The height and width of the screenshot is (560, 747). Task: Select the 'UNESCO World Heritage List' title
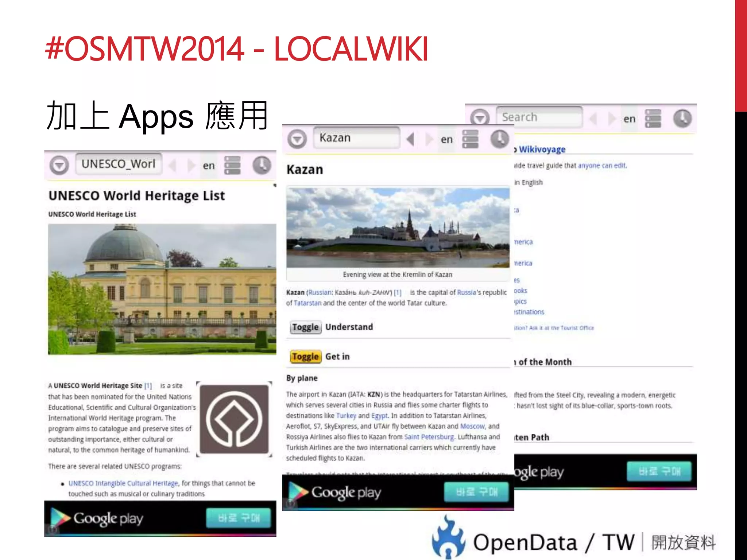pyautogui.click(x=137, y=196)
